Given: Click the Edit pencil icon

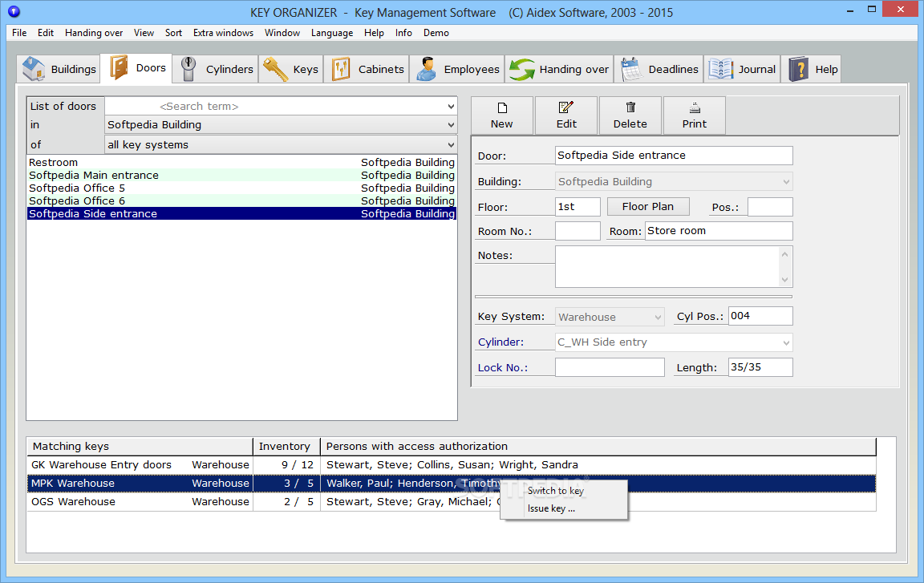Looking at the screenshot, I should 565,107.
